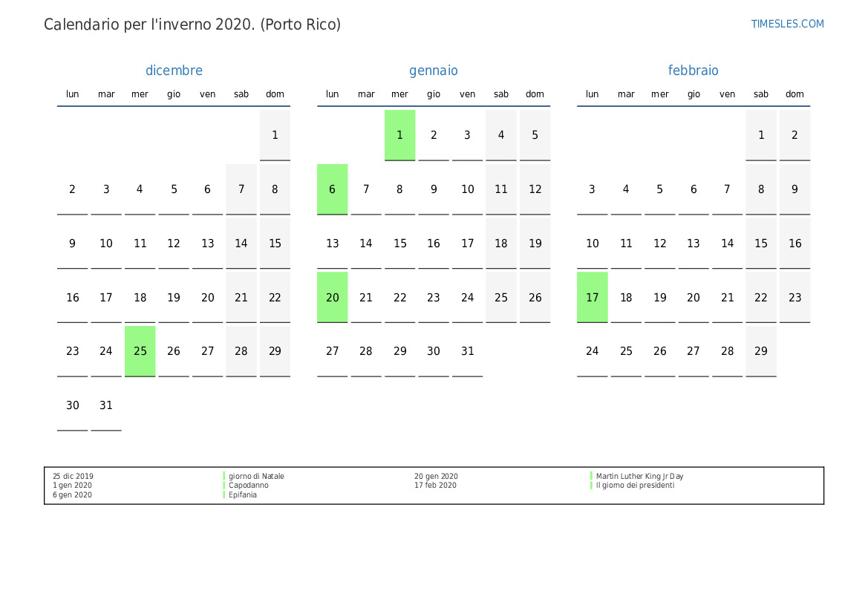
Task: Select January 31 day cell
Action: point(467,351)
